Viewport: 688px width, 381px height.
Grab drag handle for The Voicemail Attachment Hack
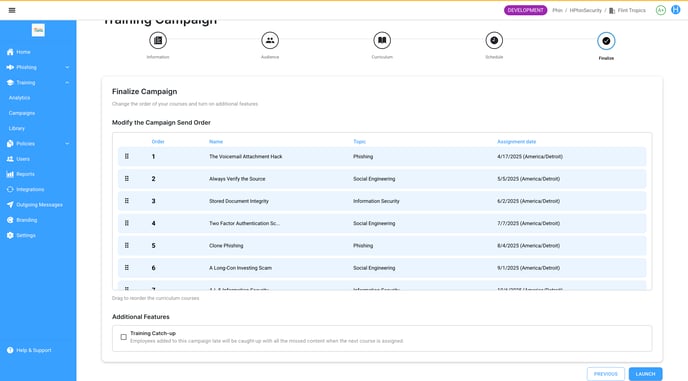coord(127,156)
